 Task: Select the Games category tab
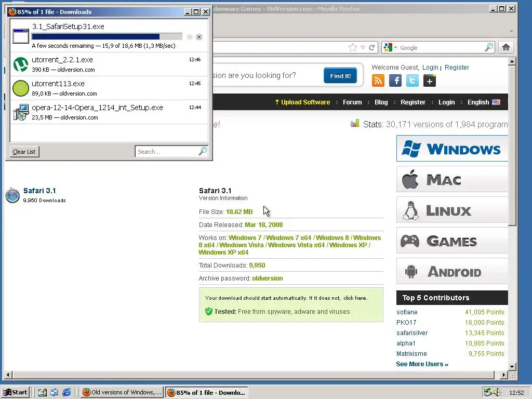pos(453,241)
